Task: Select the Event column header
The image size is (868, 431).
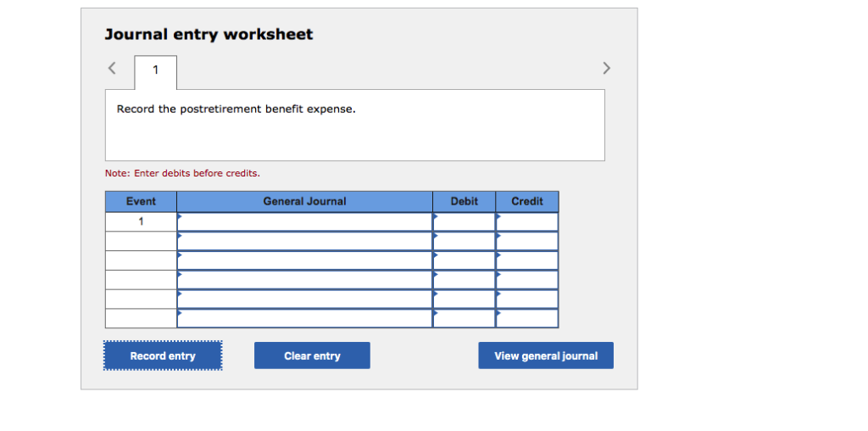Action: tap(142, 202)
